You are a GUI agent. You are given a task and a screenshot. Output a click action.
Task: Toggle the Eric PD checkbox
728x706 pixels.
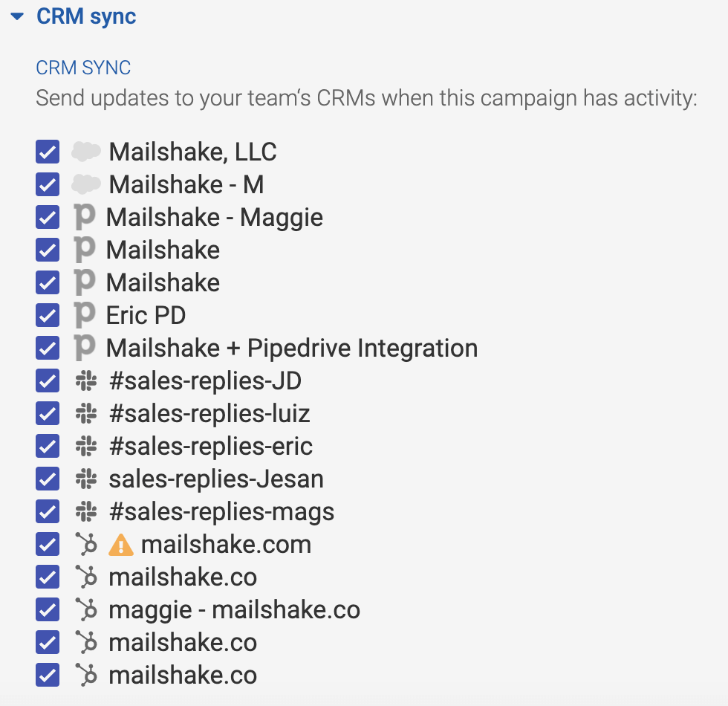(x=48, y=316)
